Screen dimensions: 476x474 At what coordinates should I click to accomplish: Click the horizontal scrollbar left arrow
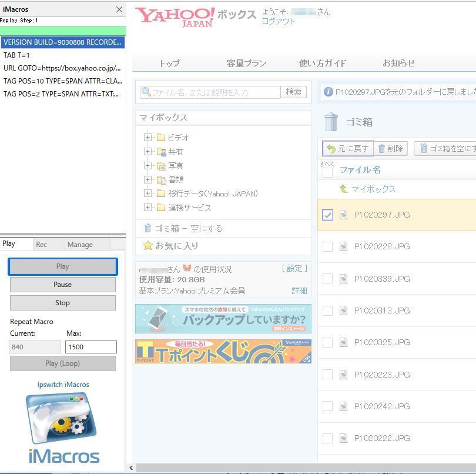[131, 468]
